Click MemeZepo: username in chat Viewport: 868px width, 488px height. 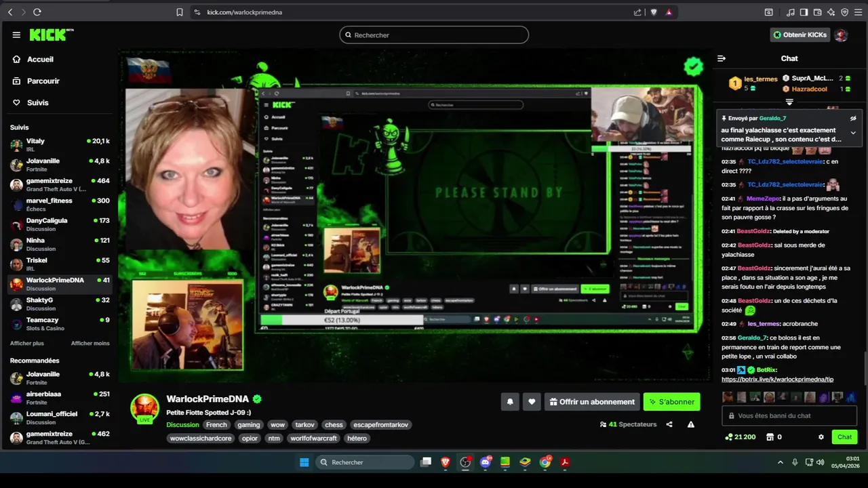tap(763, 199)
